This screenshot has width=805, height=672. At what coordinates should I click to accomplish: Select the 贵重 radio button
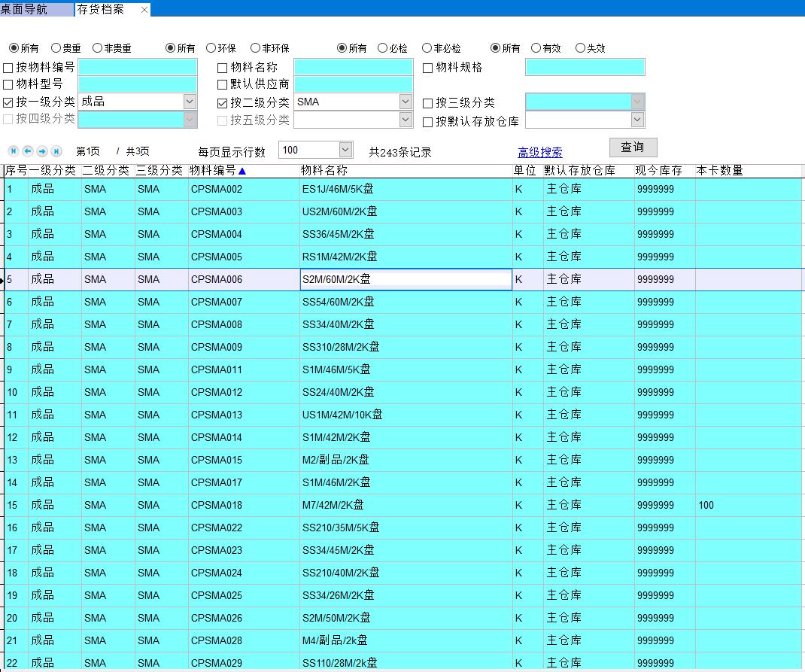pos(56,48)
